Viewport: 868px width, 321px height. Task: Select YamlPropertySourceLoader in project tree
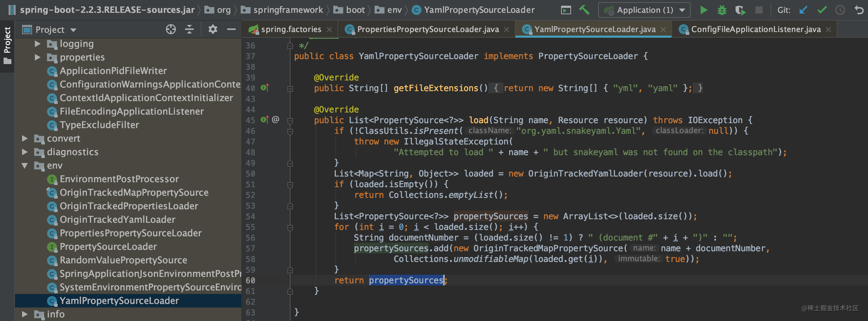tap(119, 301)
